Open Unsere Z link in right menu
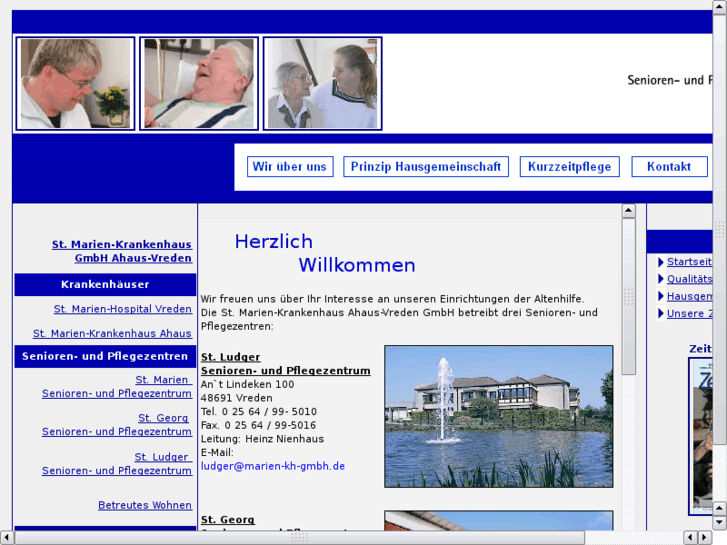 [x=689, y=314]
